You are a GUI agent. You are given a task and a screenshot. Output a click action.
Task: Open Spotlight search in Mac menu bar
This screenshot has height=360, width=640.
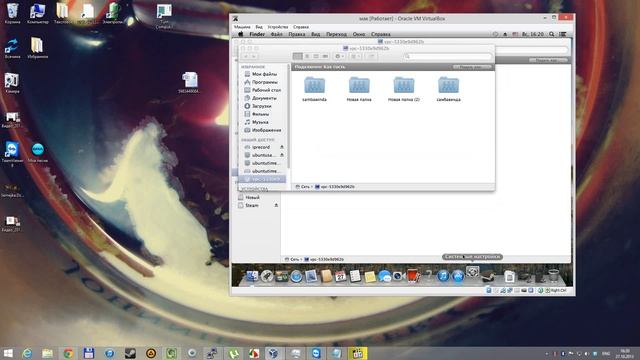tap(551, 34)
